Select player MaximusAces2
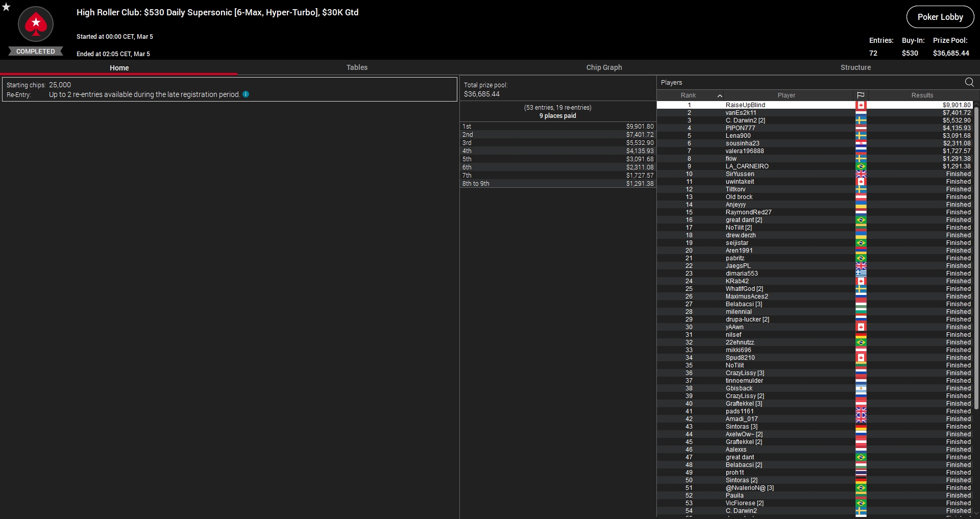980x519 pixels. (x=815, y=296)
